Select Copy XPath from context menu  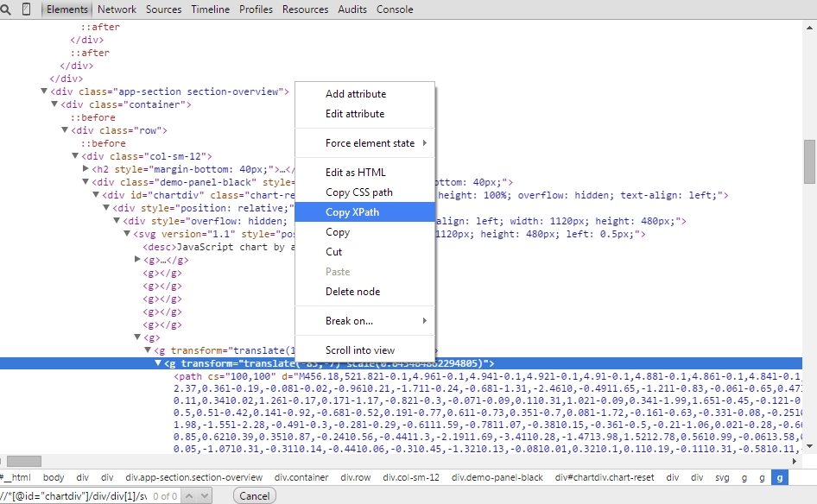(x=352, y=212)
